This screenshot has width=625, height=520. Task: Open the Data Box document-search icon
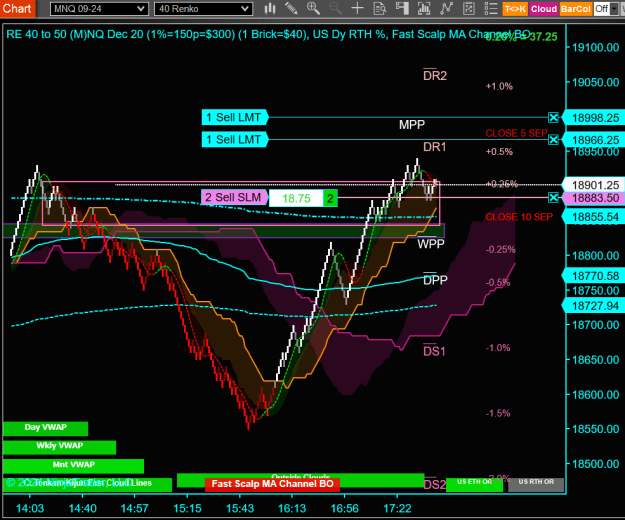379,8
